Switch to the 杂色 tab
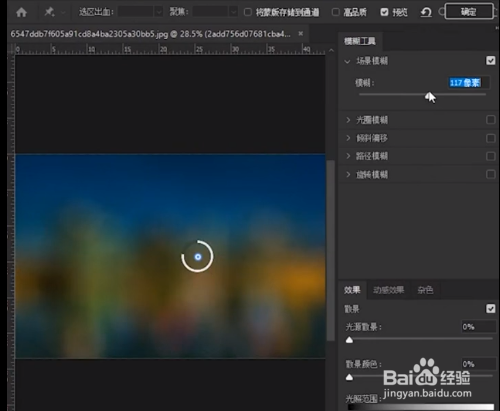The image size is (500, 411). 425,290
